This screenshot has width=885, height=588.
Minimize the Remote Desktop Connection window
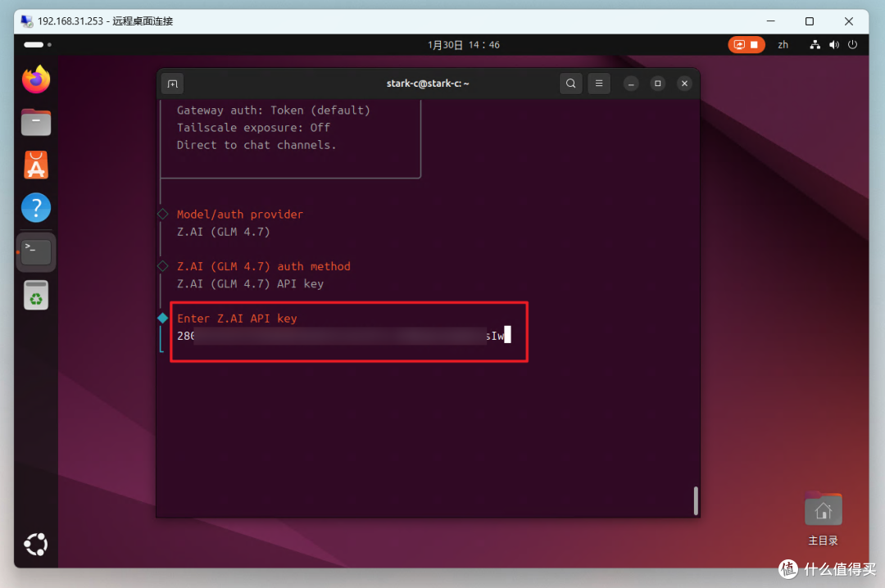[x=770, y=21]
